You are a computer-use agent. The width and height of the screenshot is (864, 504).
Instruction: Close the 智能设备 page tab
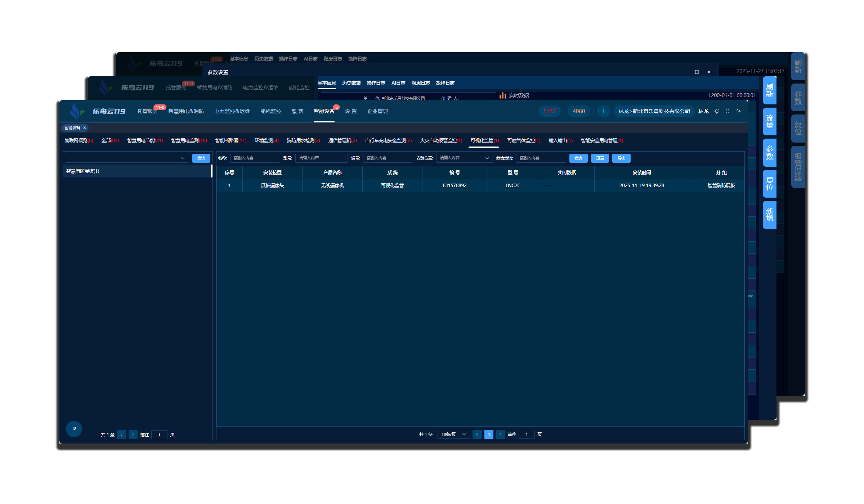(x=85, y=128)
